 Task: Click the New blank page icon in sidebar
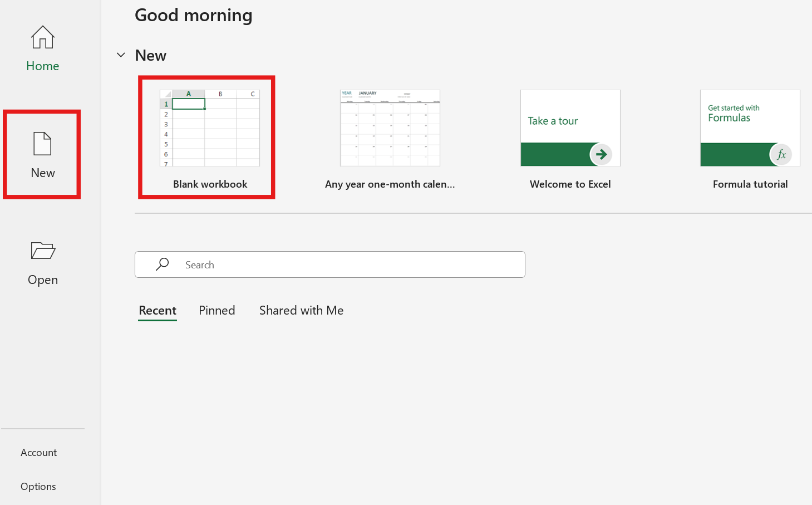click(43, 144)
